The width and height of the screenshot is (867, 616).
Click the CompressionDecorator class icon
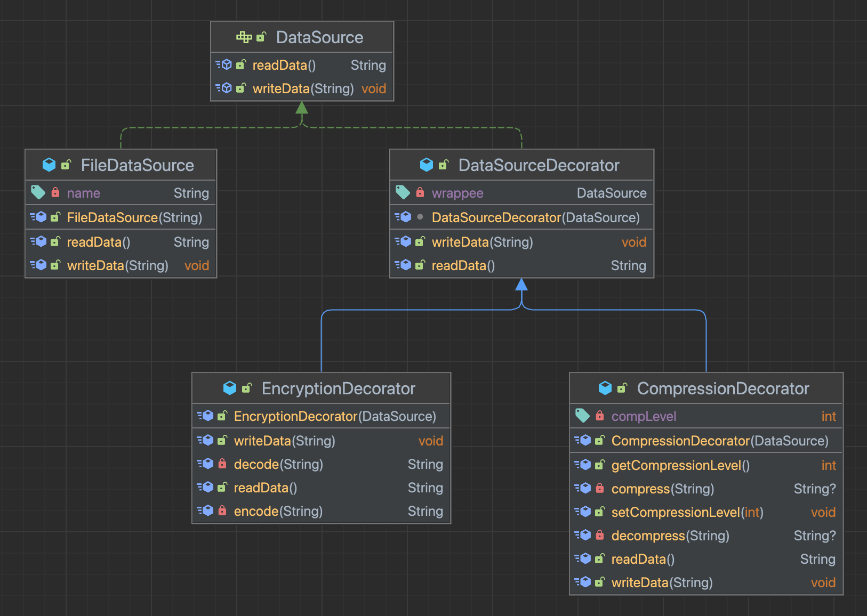[605, 388]
